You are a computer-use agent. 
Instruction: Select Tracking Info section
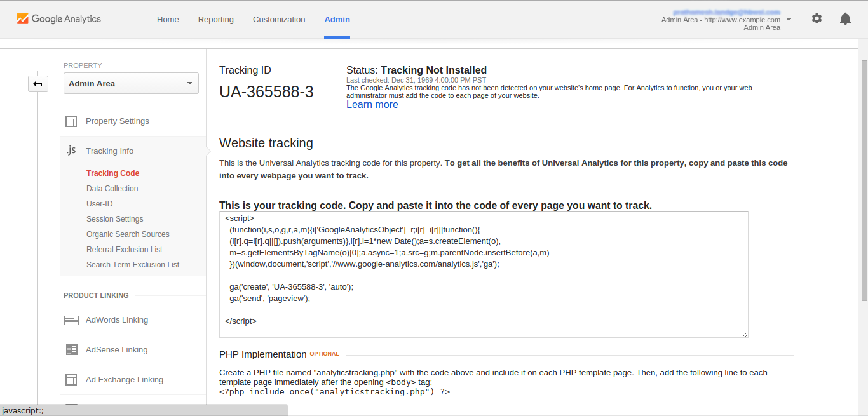110,151
